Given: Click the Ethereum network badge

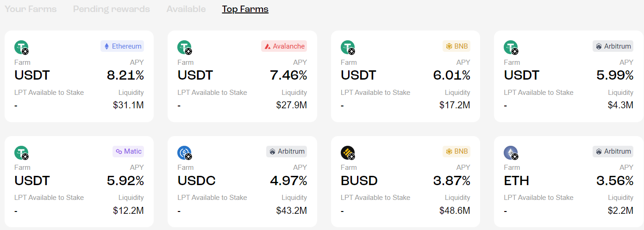Looking at the screenshot, I should pyautogui.click(x=122, y=46).
